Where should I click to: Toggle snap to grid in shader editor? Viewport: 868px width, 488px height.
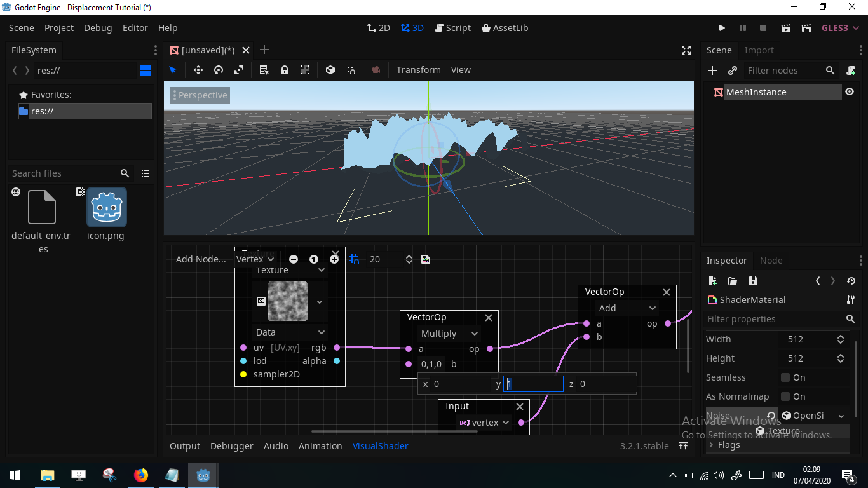354,259
